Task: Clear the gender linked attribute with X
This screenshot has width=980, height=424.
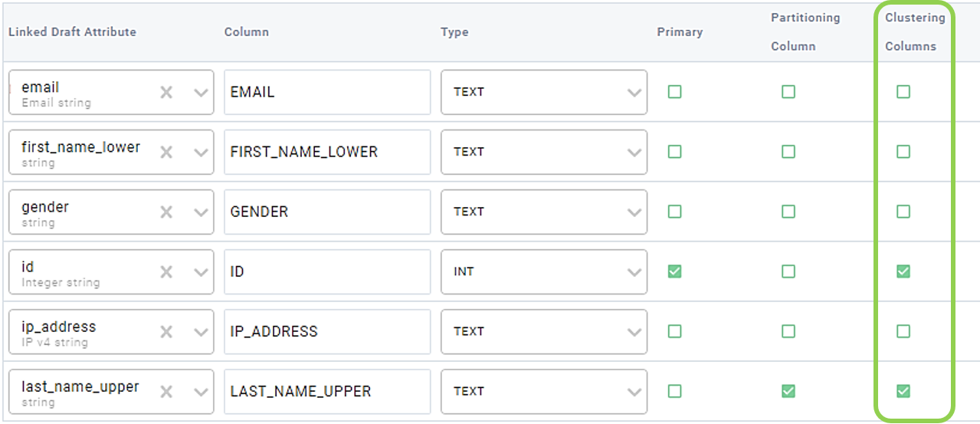Action: point(166,212)
